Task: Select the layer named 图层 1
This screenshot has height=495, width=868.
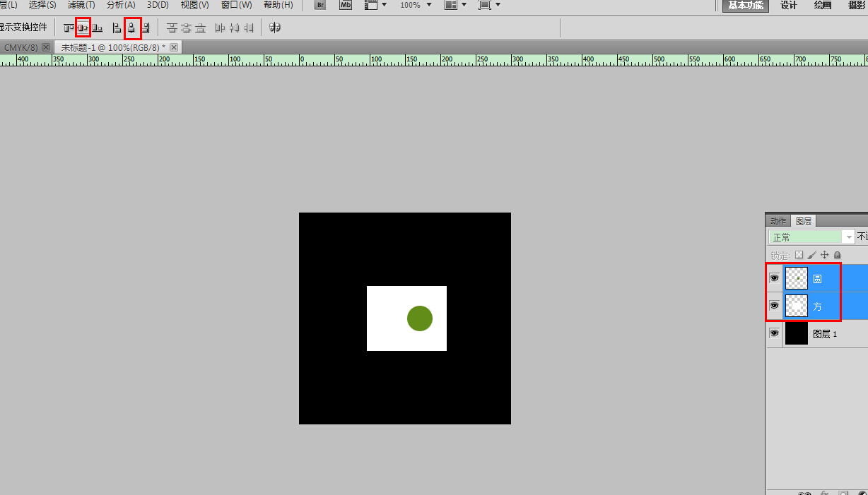Action: pyautogui.click(x=825, y=334)
